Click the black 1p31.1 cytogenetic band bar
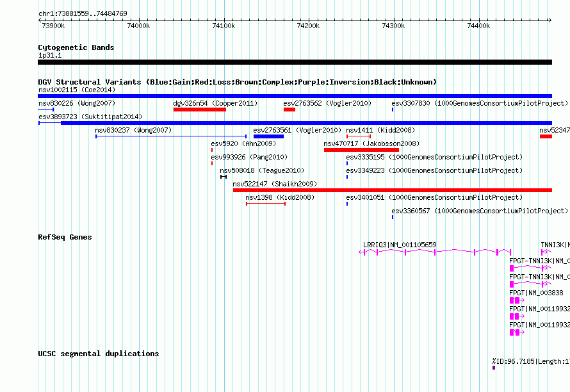This screenshot has width=570, height=392. [295, 62]
